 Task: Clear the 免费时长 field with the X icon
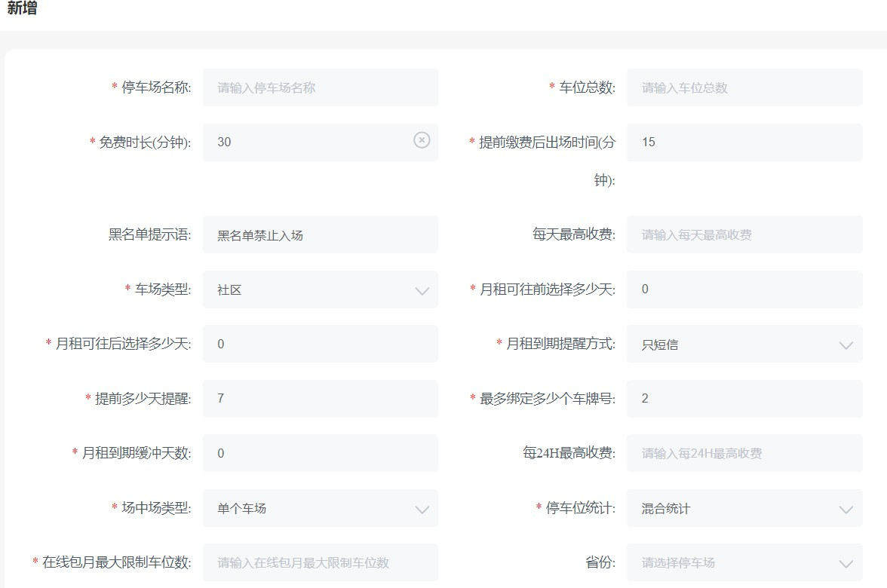(x=422, y=140)
